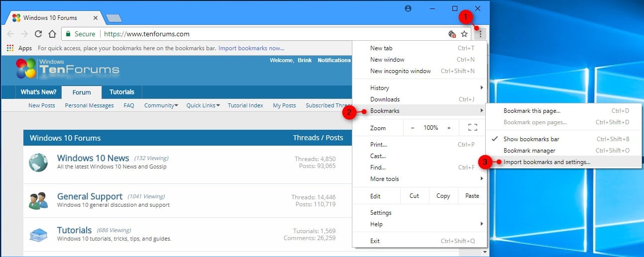Screen dimensions: 644x257
Task: Reload the page with refresh icon
Action: click(x=38, y=34)
